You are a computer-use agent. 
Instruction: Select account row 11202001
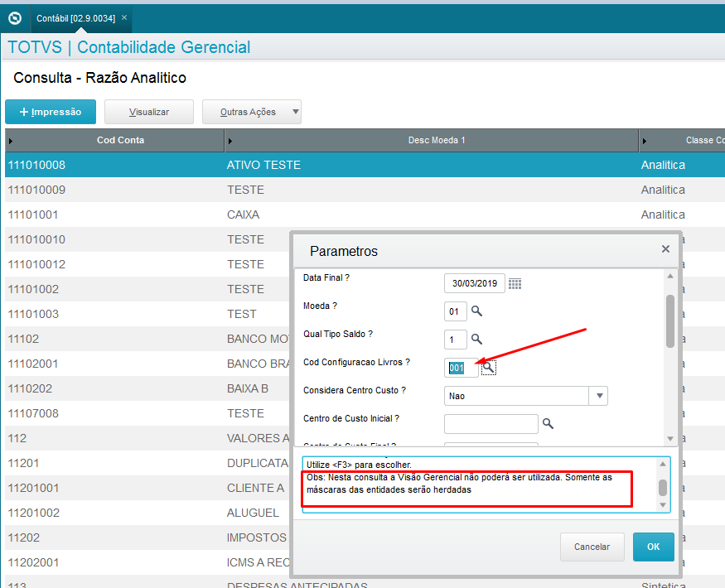(148, 562)
